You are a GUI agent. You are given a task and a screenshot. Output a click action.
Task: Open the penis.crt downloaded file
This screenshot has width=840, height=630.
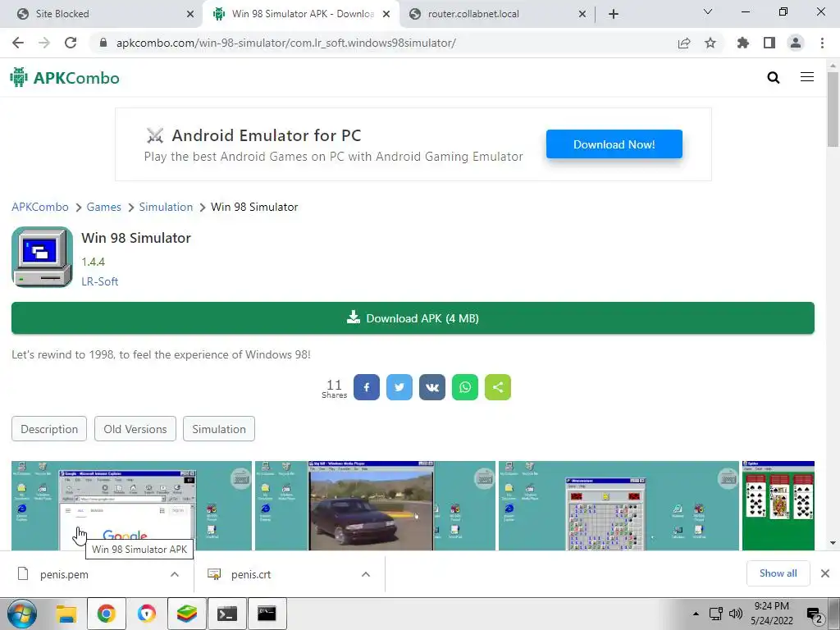point(251,574)
